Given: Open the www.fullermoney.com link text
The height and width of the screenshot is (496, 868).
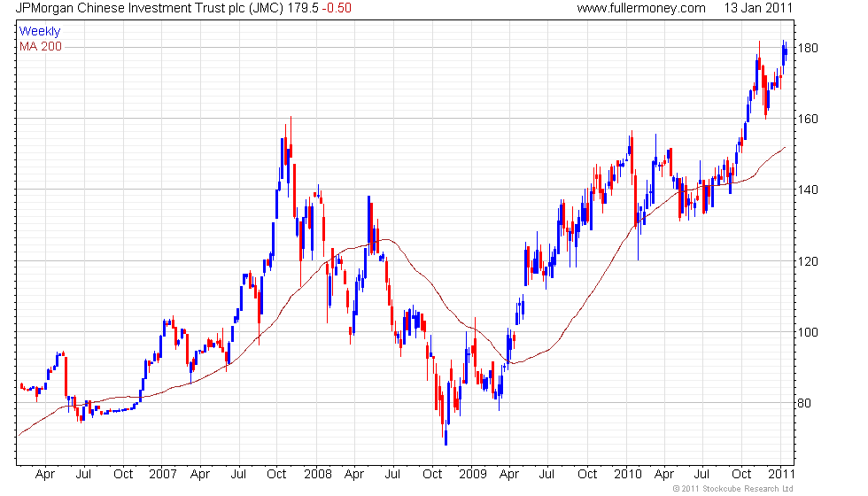Looking at the screenshot, I should pyautogui.click(x=641, y=8).
